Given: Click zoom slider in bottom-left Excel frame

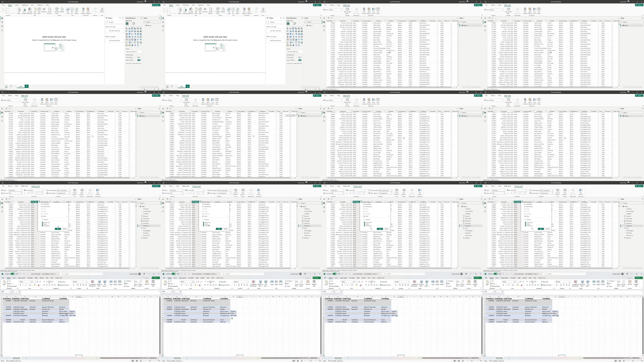Looking at the screenshot, I should click(x=150, y=361).
